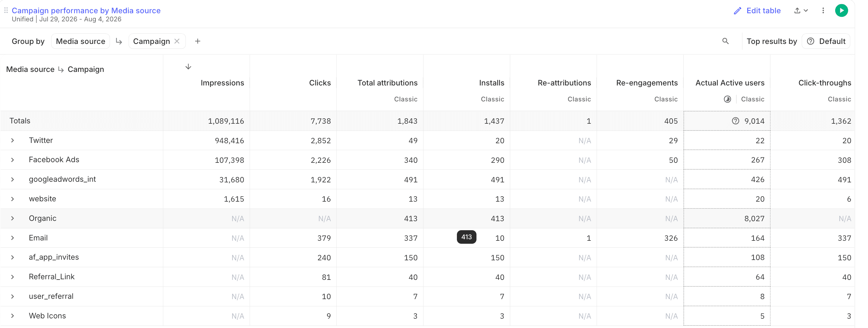
Task: Click the 2,226 Facebook Ads clicks cell
Action: pos(320,160)
